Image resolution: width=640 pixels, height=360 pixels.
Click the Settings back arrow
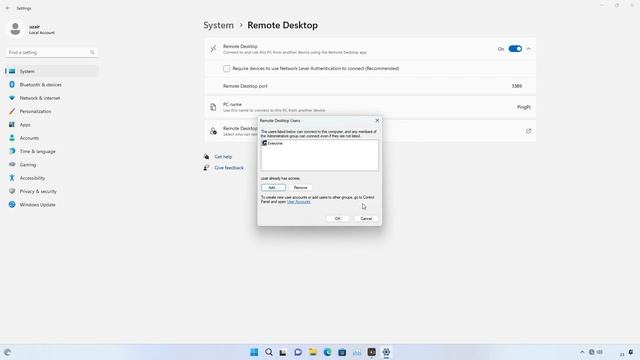(x=7, y=8)
